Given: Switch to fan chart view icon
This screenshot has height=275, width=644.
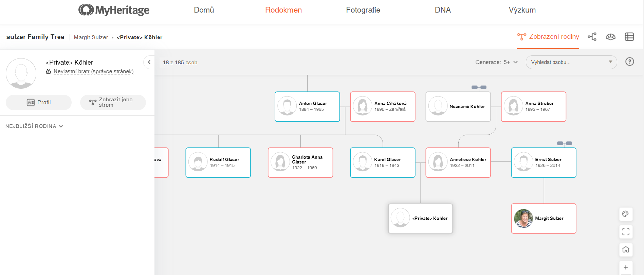Looking at the screenshot, I should click(610, 37).
